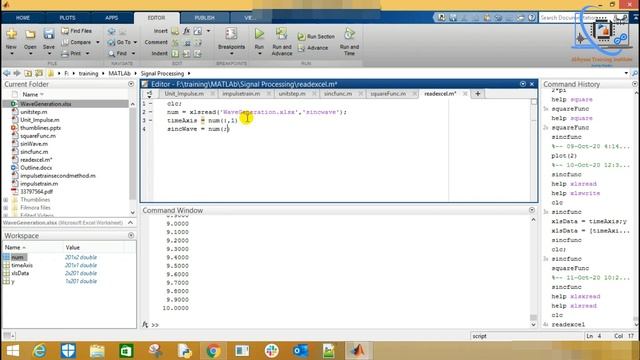The image size is (640, 360).
Task: Click the Open folder icon
Action: pos(30,34)
